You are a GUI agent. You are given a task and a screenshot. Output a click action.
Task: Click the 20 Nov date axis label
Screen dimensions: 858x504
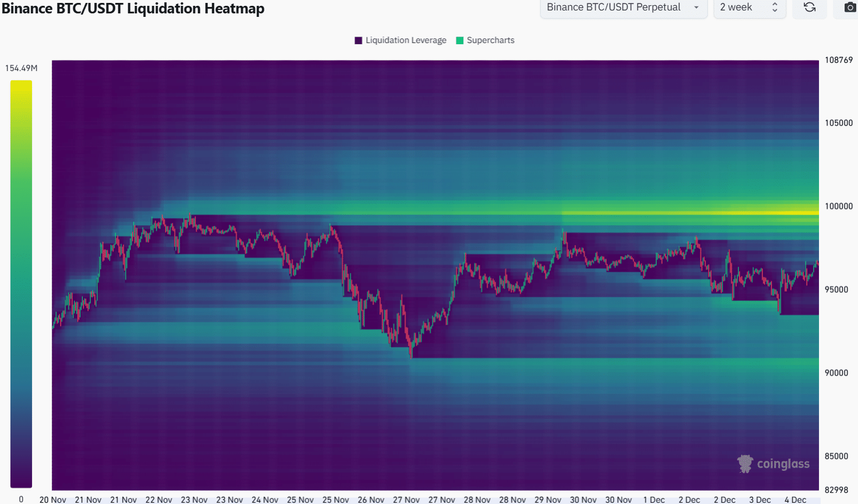[53, 499]
